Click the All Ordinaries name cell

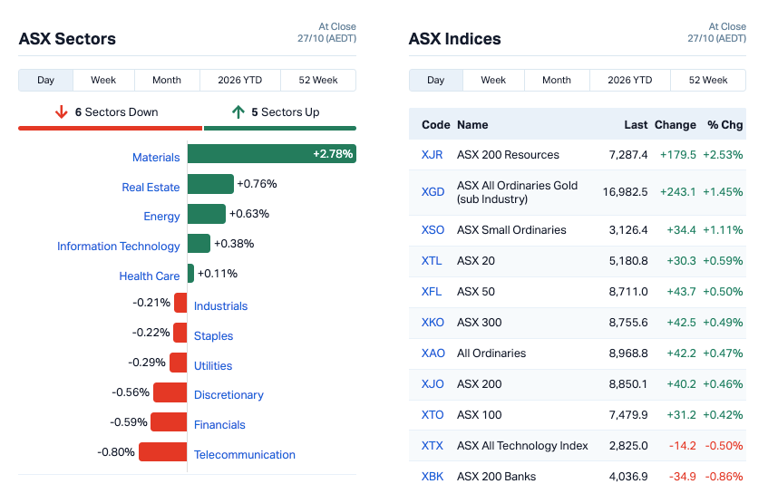[x=491, y=354]
